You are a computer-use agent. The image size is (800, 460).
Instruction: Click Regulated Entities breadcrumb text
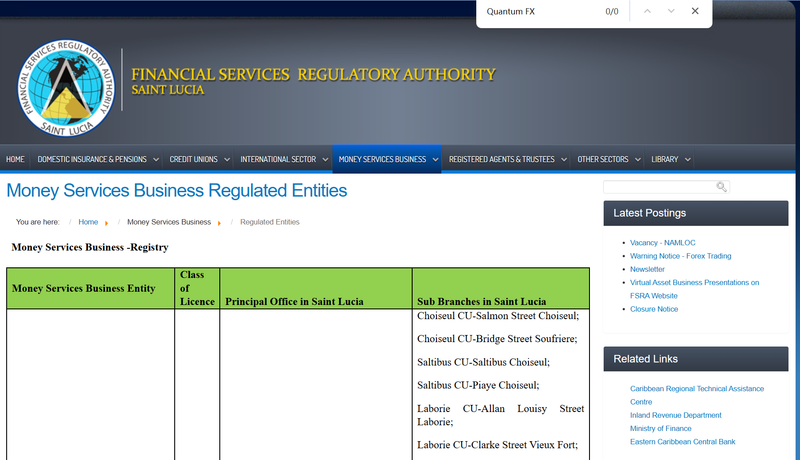click(x=269, y=222)
